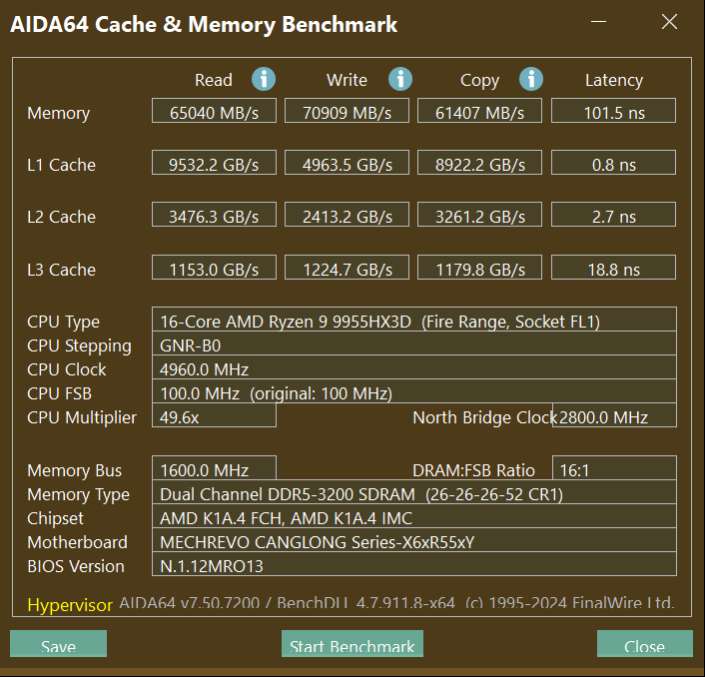This screenshot has width=705, height=677.
Task: Click the Write column header
Action: [347, 80]
